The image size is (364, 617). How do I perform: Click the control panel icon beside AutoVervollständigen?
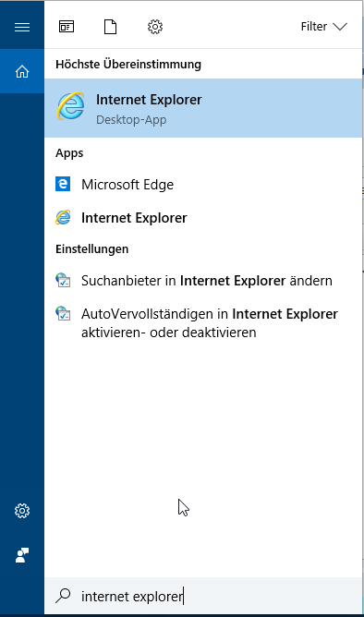point(63,314)
